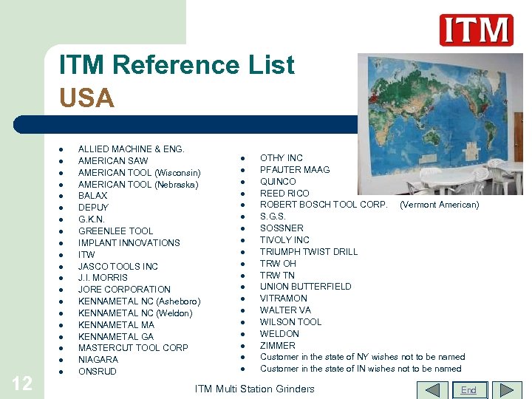Image resolution: width=532 pixels, height=399 pixels.
Task: Advance to next slide with right arrow
Action: click(507, 390)
